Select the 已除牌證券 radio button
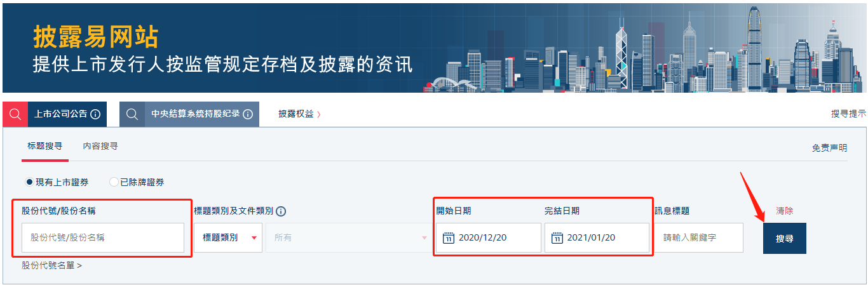The image size is (868, 285). (114, 182)
